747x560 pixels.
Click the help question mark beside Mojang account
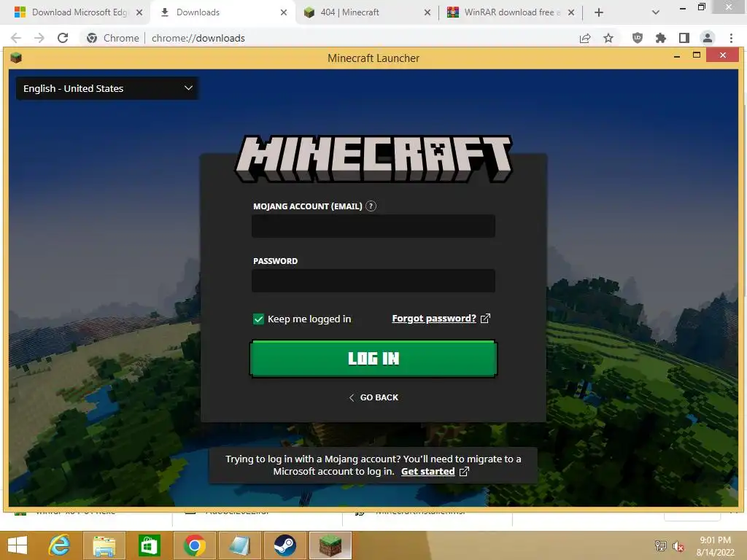point(371,206)
